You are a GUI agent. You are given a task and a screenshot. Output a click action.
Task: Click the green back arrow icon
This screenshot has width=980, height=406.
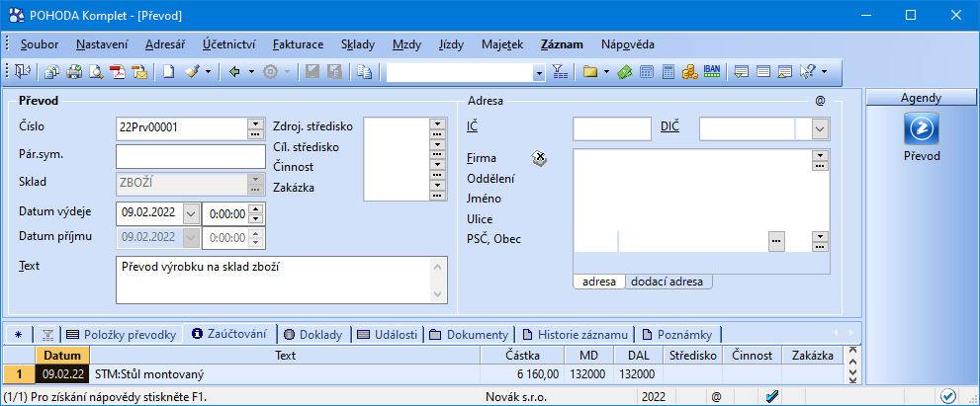pyautogui.click(x=235, y=72)
